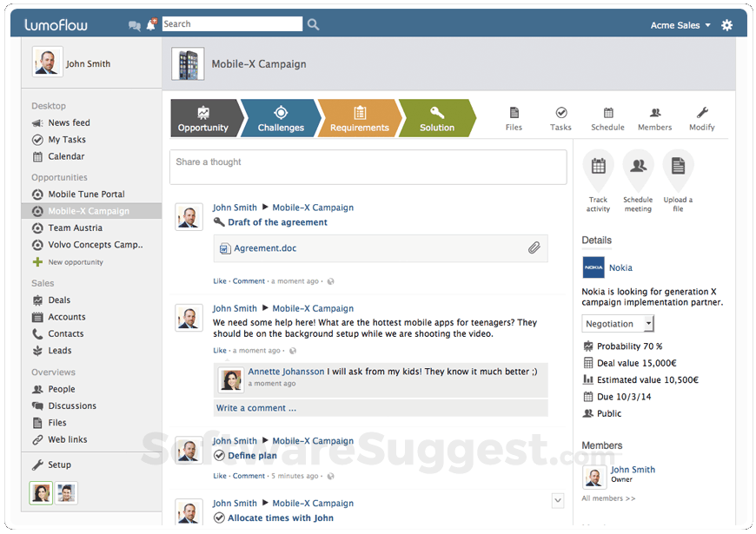Open the Draft of the agreement post

(x=278, y=222)
